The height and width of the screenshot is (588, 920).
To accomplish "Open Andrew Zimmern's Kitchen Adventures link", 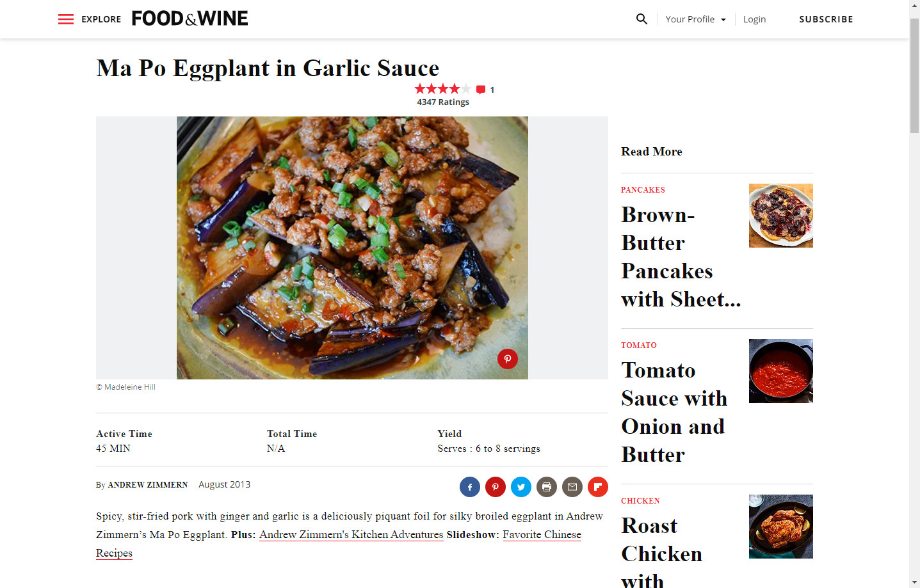I will (x=351, y=534).
